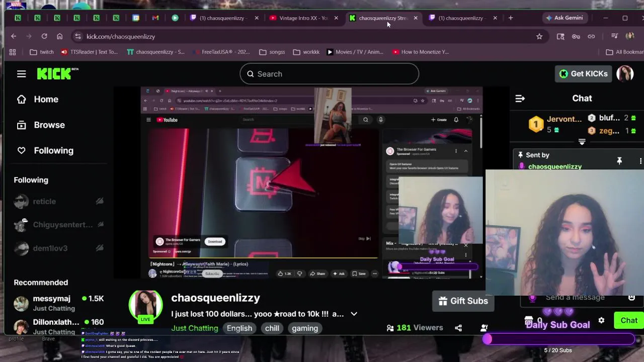This screenshot has height=362, width=644.
Task: Open the profile avatar menu
Action: 625,74
